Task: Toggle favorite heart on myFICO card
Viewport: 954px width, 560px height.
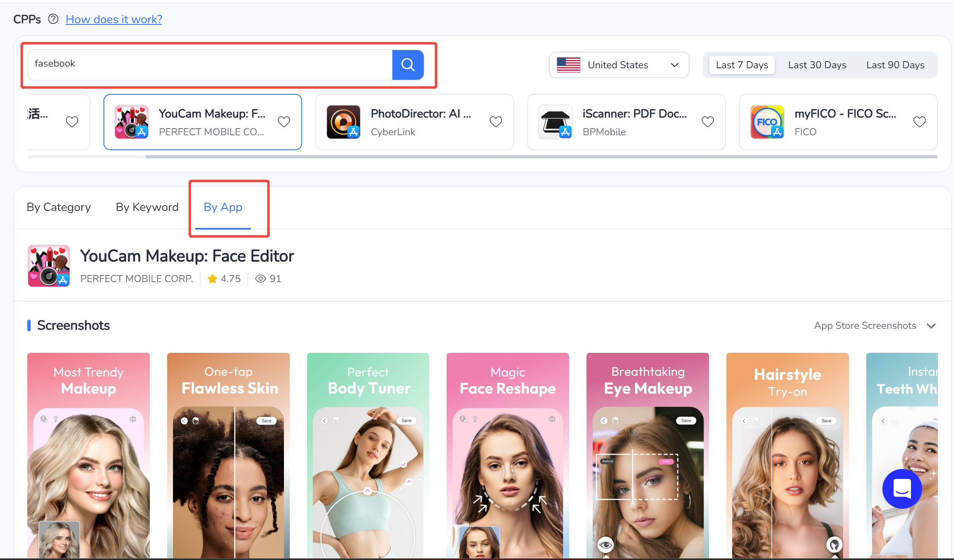Action: (x=920, y=122)
